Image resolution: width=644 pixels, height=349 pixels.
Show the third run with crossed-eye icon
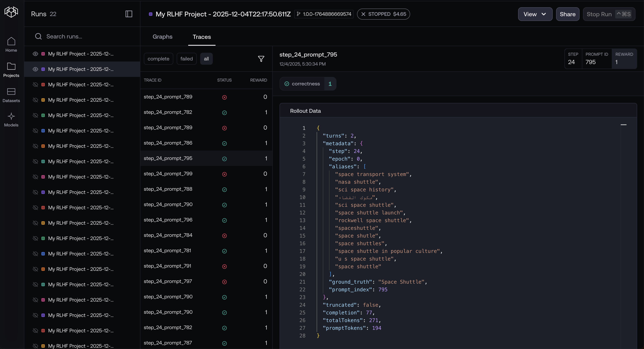35,85
